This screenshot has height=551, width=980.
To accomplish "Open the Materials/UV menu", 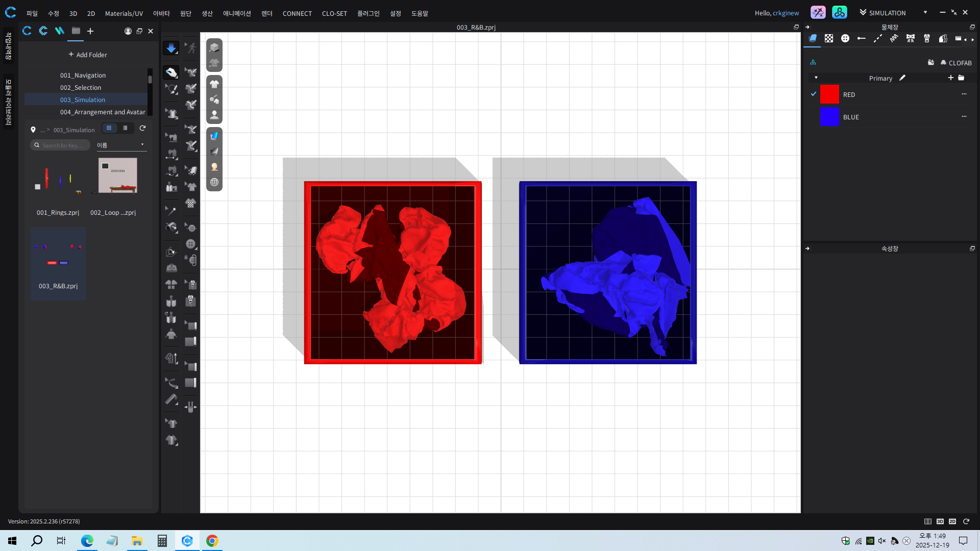I will click(x=124, y=13).
